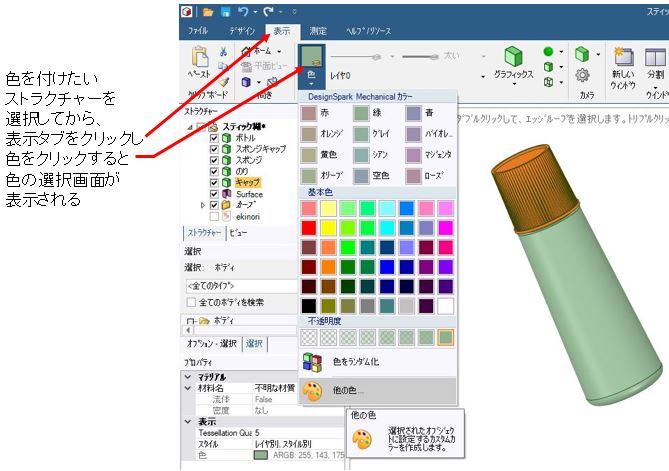Click the save floppy disk icon

(x=226, y=12)
